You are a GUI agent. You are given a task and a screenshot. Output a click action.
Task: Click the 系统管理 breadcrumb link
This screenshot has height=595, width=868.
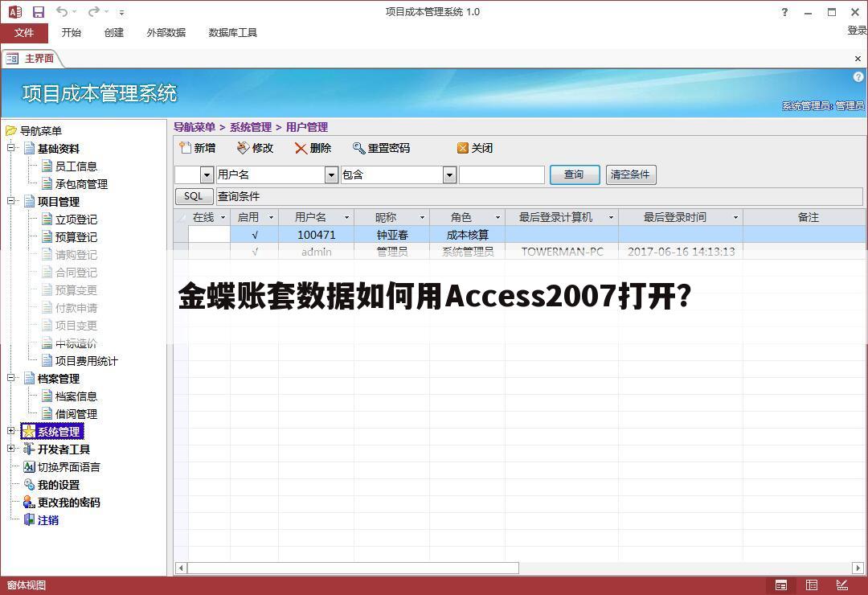pyautogui.click(x=251, y=127)
